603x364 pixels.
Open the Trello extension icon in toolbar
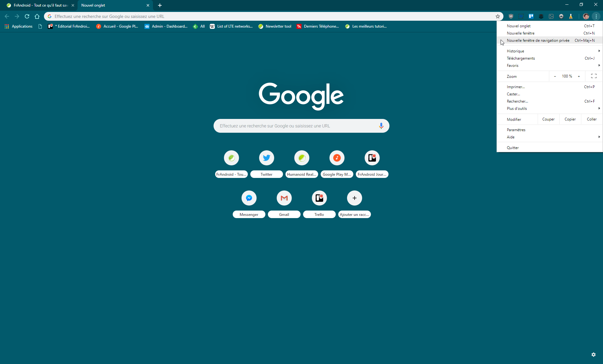[531, 16]
